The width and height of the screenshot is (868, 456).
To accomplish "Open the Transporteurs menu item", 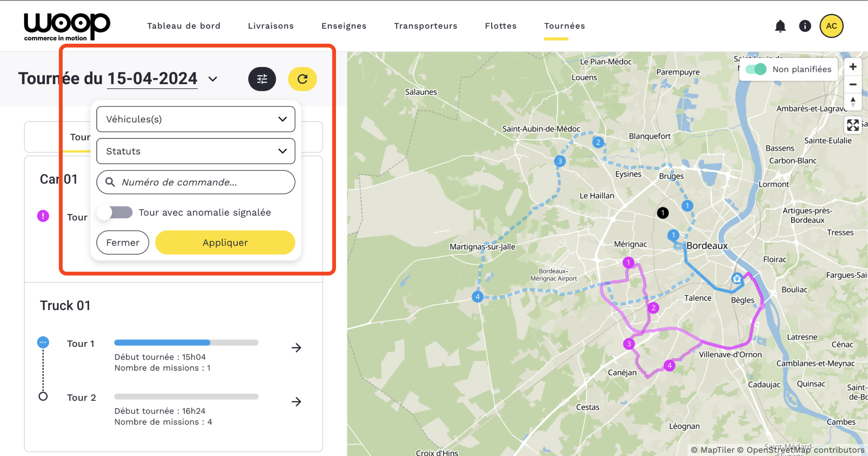I will coord(425,26).
